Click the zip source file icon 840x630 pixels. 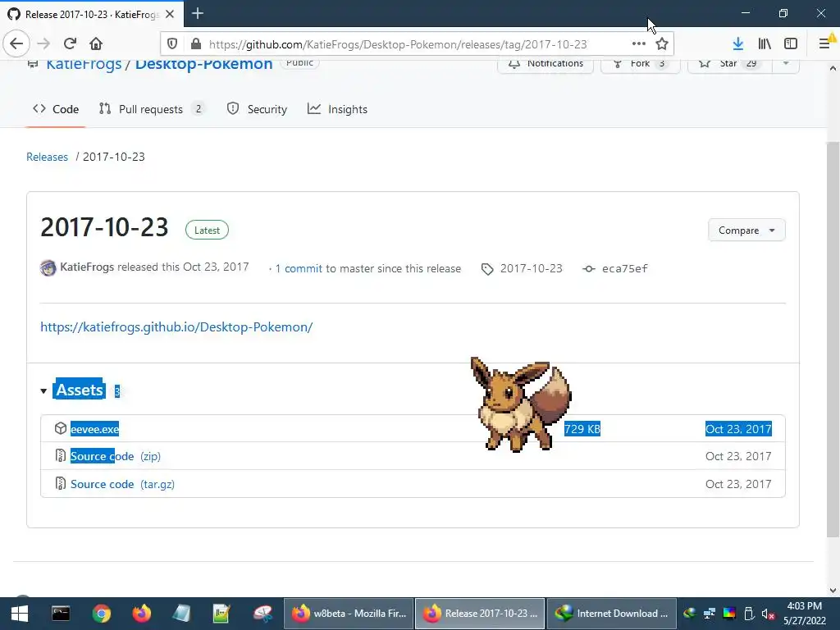tap(61, 456)
